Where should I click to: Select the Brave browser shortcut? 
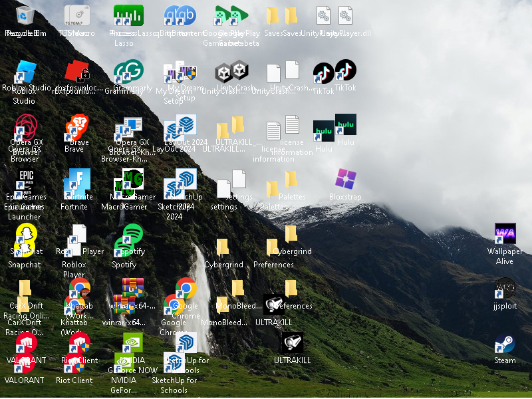click(x=77, y=127)
